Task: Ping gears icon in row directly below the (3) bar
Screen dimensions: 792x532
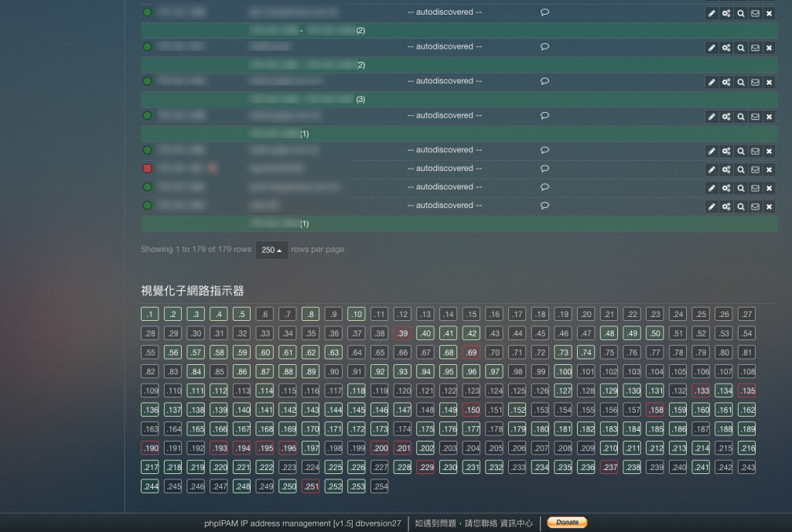Action: point(725,117)
